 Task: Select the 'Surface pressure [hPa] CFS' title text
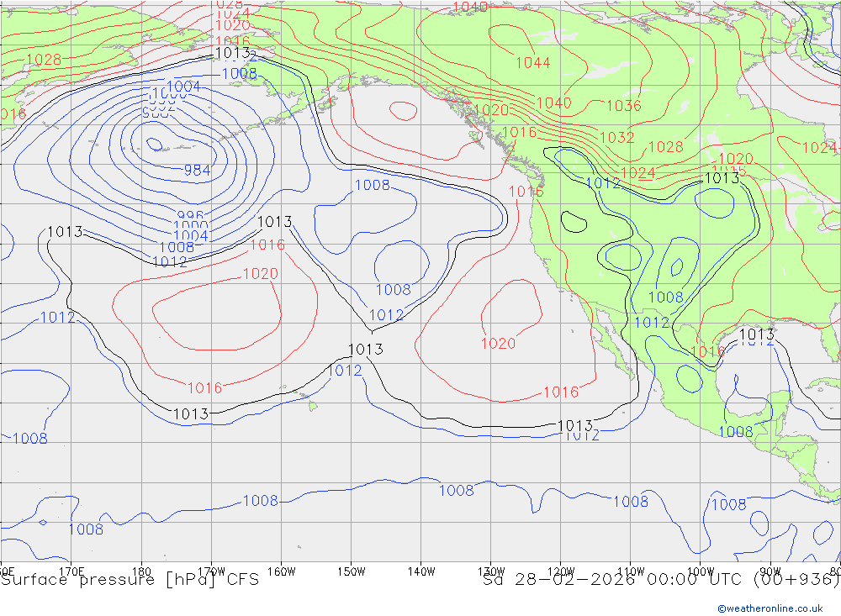tap(130, 580)
